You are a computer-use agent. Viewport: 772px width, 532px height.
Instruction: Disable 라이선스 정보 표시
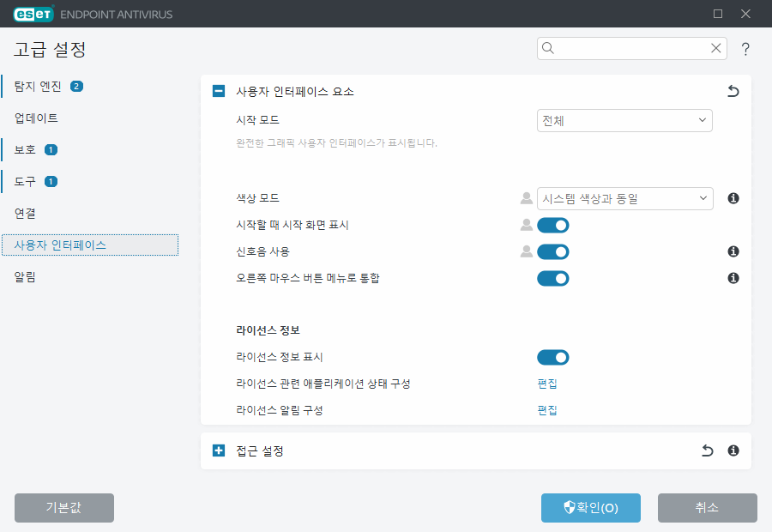[x=552, y=357]
